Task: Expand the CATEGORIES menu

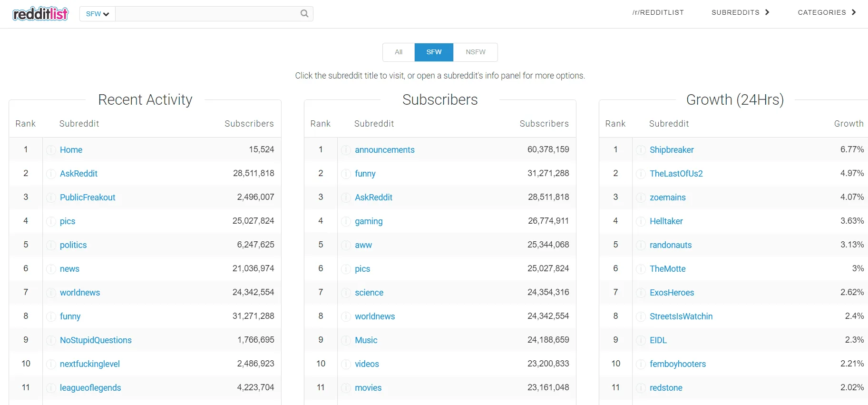Action: click(827, 12)
